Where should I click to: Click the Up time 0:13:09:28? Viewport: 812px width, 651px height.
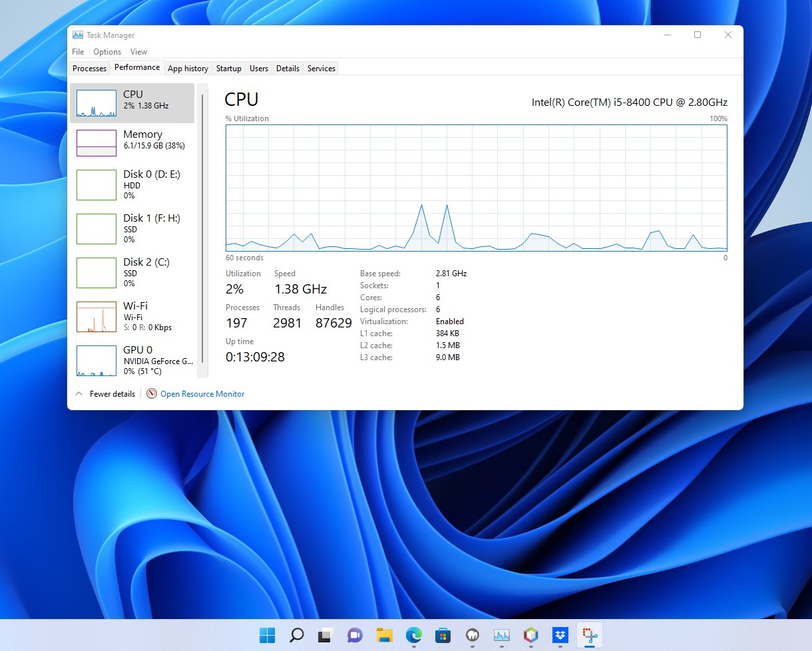tap(255, 357)
